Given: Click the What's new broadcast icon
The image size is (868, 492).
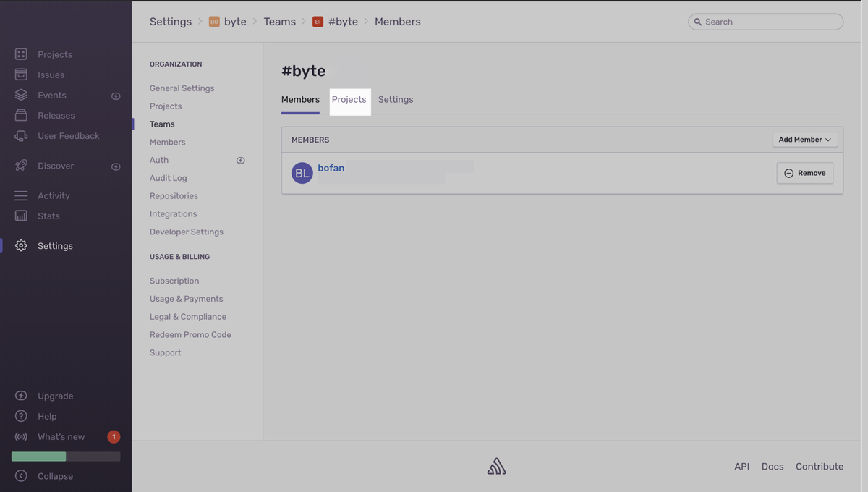Looking at the screenshot, I should (x=21, y=437).
